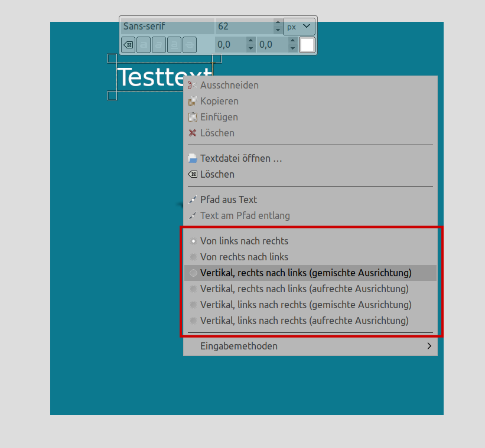Open the white text color swatch
Screen dimensions: 485x448
click(307, 45)
